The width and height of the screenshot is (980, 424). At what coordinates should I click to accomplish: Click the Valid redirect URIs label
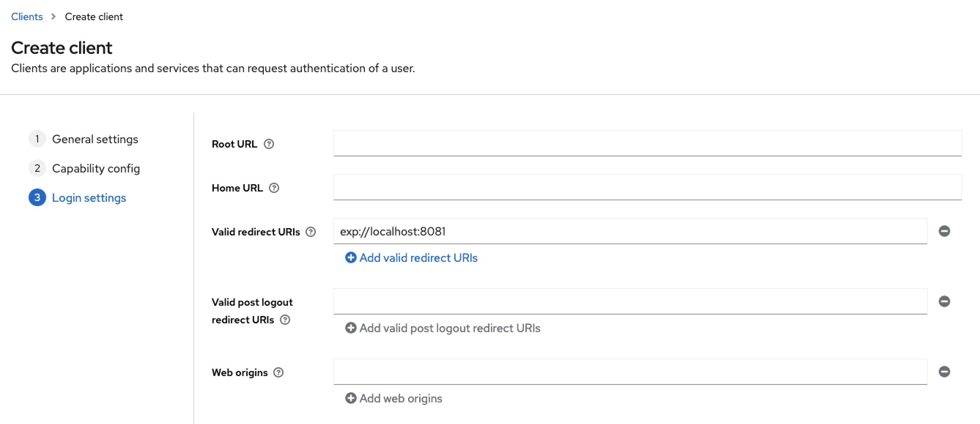(x=256, y=232)
